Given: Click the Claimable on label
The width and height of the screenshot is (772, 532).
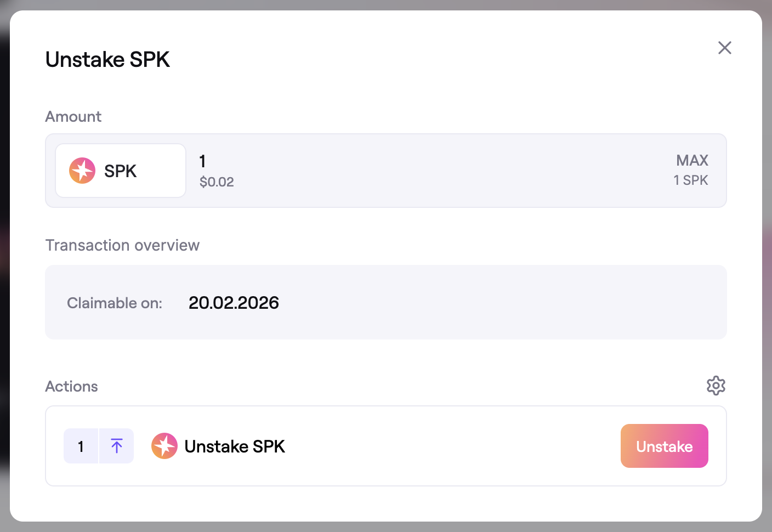Looking at the screenshot, I should click(115, 303).
